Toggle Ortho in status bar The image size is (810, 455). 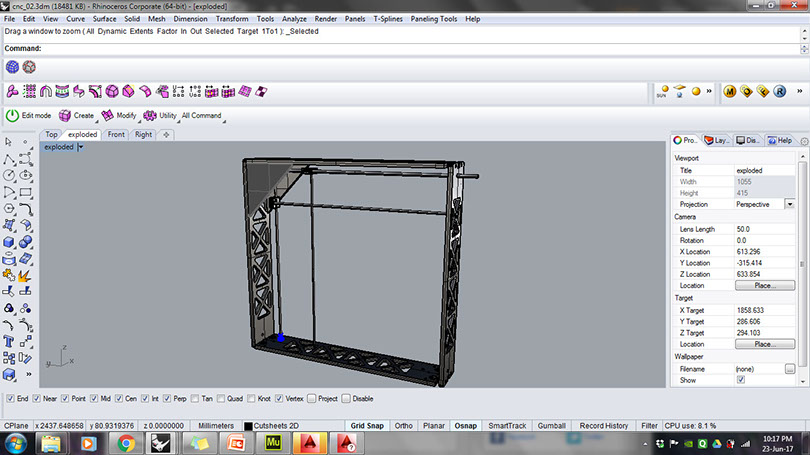(x=403, y=426)
